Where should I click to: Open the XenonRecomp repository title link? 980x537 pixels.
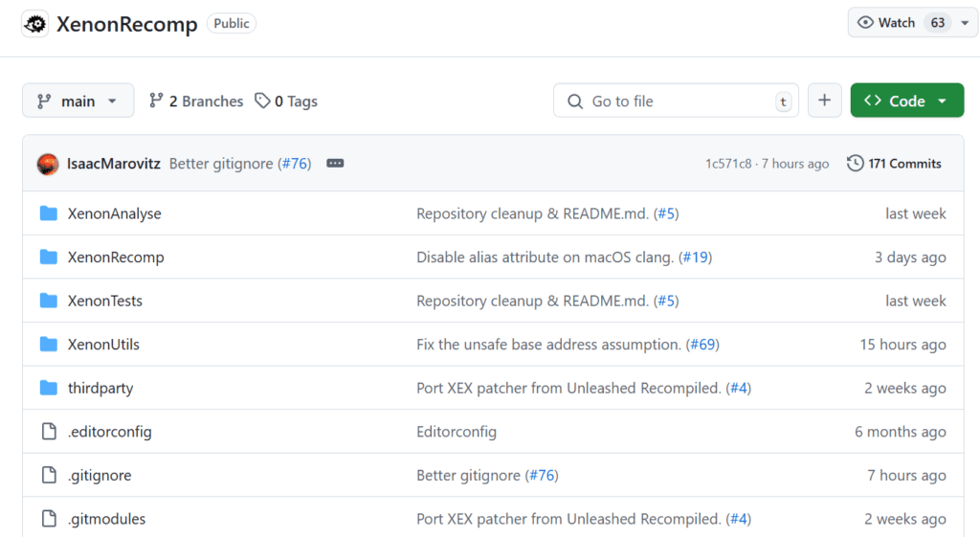click(x=127, y=24)
